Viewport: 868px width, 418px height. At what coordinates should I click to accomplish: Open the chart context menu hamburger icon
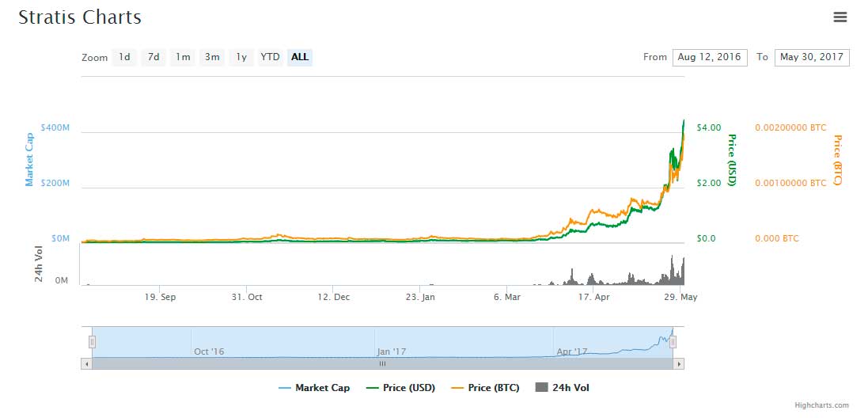click(x=840, y=17)
